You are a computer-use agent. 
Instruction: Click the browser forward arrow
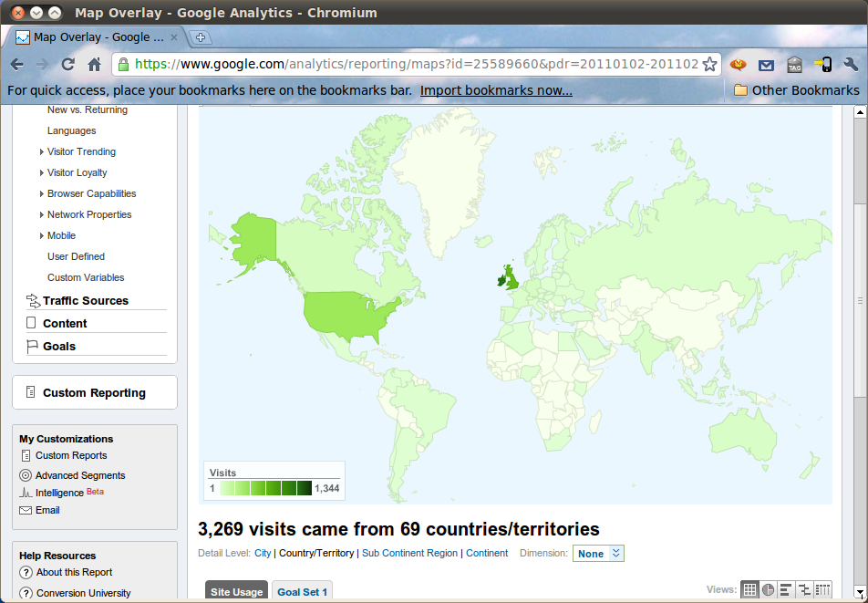[42, 65]
